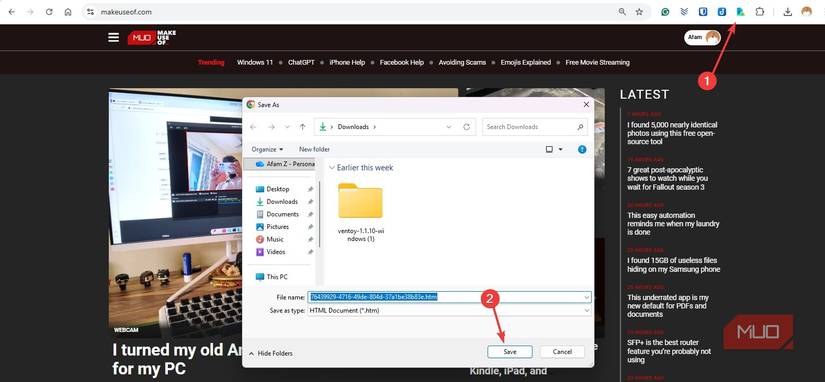The width and height of the screenshot is (825, 382).
Task: Open Facebook Help trending topic
Action: pyautogui.click(x=401, y=62)
